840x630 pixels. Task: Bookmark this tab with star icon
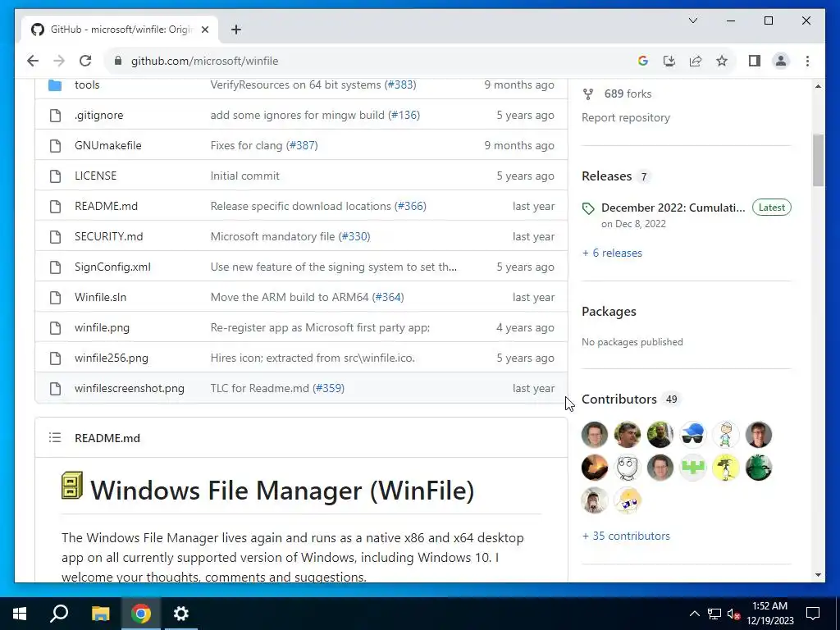[722, 61]
